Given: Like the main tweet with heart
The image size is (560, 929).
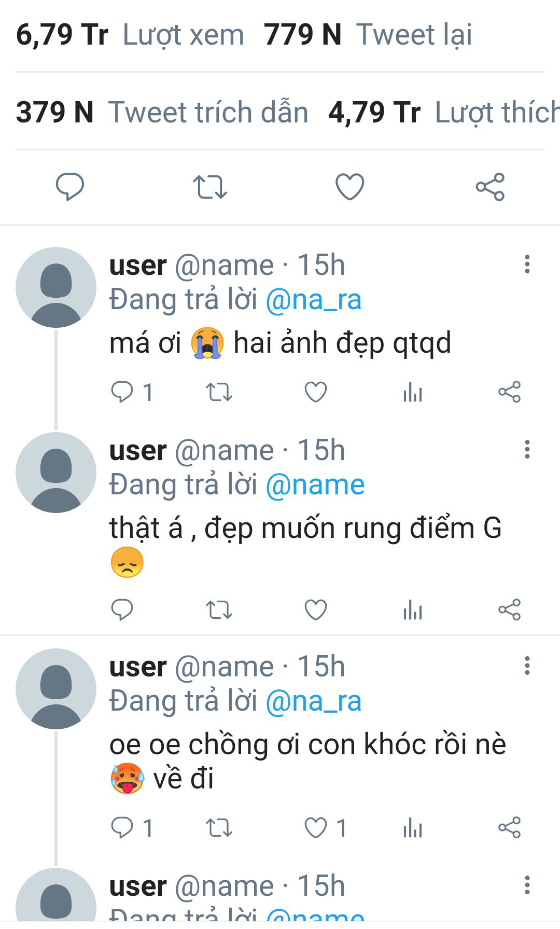Looking at the screenshot, I should [350, 187].
